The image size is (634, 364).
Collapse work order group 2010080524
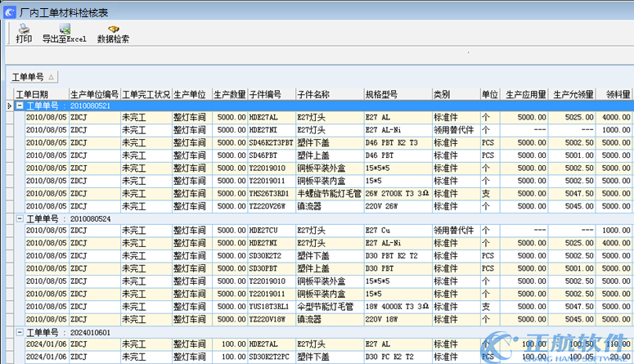[20, 218]
